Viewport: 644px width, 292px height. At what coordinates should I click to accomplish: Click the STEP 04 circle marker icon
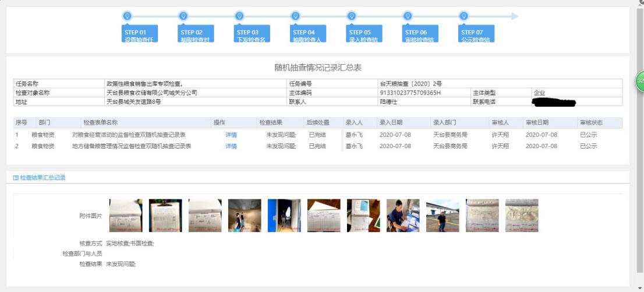(295, 16)
